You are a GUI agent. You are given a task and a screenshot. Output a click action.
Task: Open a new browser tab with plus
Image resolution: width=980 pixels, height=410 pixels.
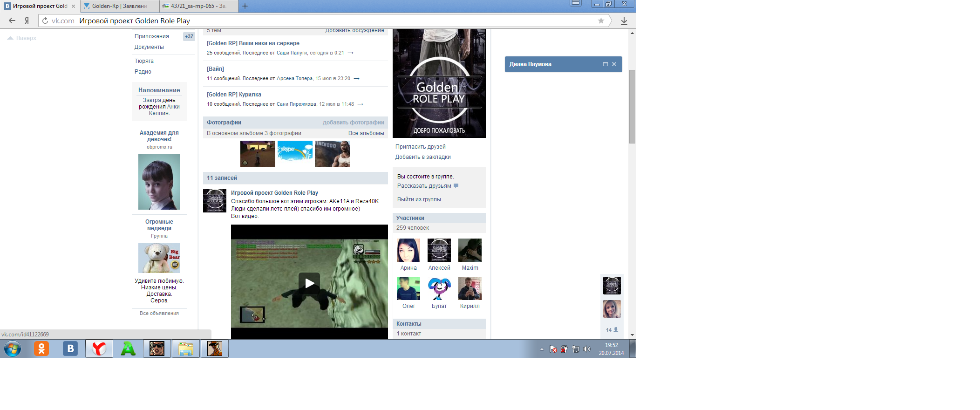[x=245, y=6]
